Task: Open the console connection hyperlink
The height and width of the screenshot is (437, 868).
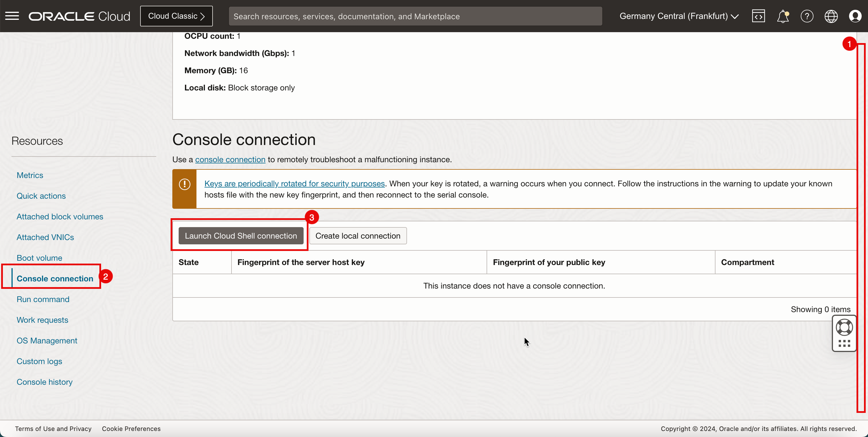Action: (x=230, y=159)
